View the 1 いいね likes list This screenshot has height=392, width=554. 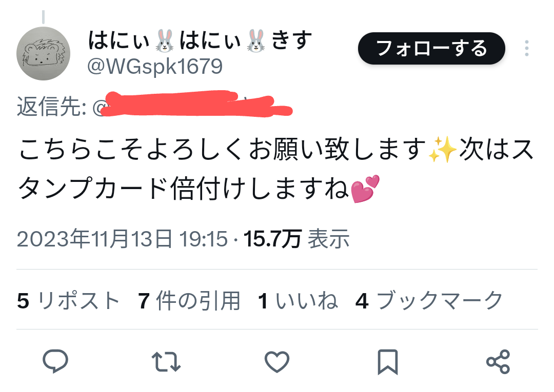click(298, 301)
